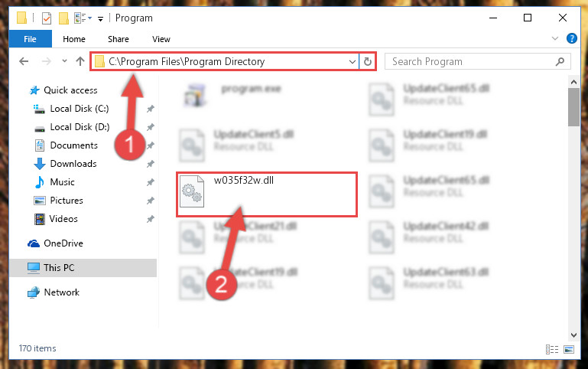Click the search magnifier icon
This screenshot has height=369, width=588.
(x=560, y=61)
